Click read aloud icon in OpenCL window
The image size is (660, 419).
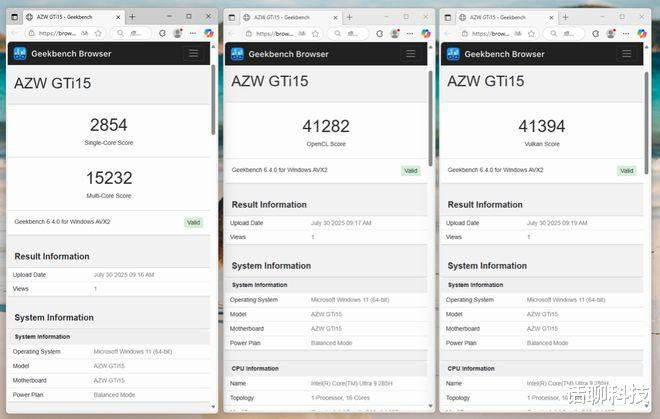click(302, 33)
